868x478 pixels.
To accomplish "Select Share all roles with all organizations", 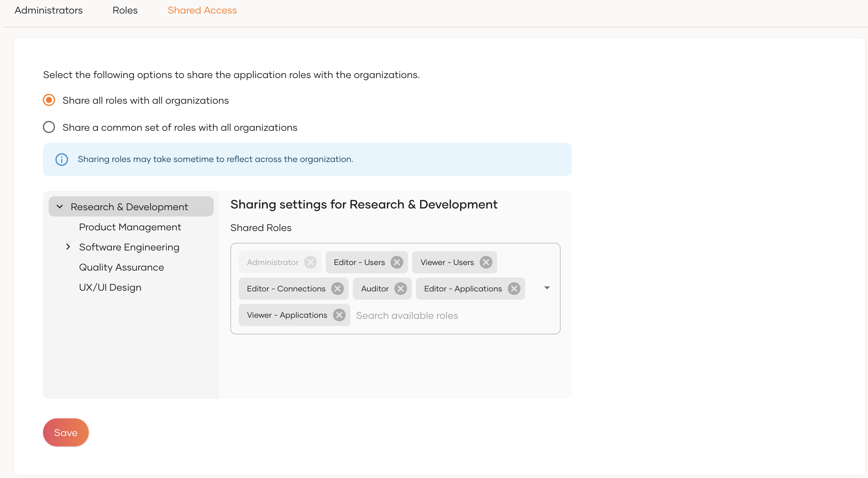I will coord(49,100).
